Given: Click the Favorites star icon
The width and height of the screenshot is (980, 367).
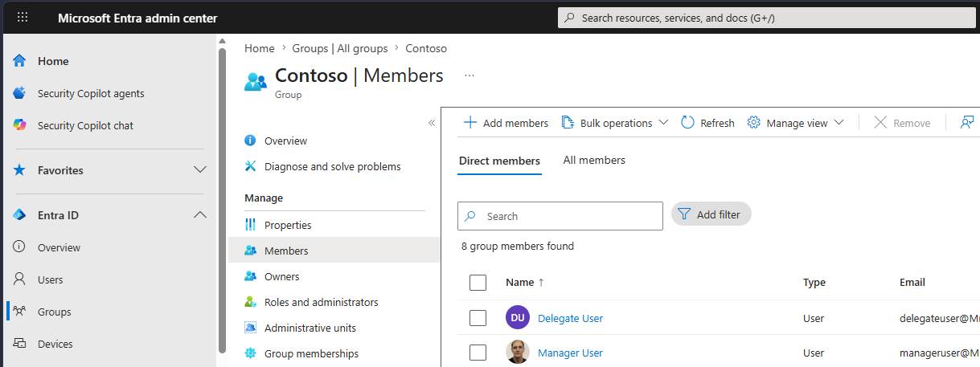Looking at the screenshot, I should [x=20, y=170].
